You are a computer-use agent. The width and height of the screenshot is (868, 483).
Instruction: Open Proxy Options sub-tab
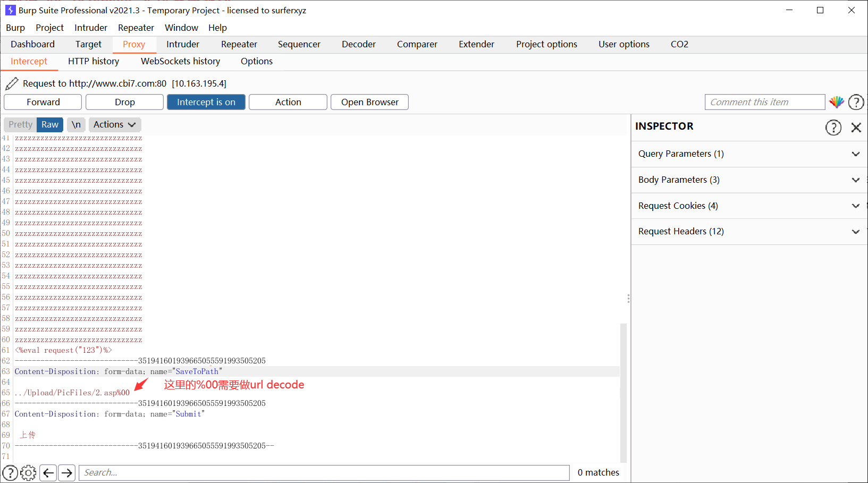tap(257, 61)
